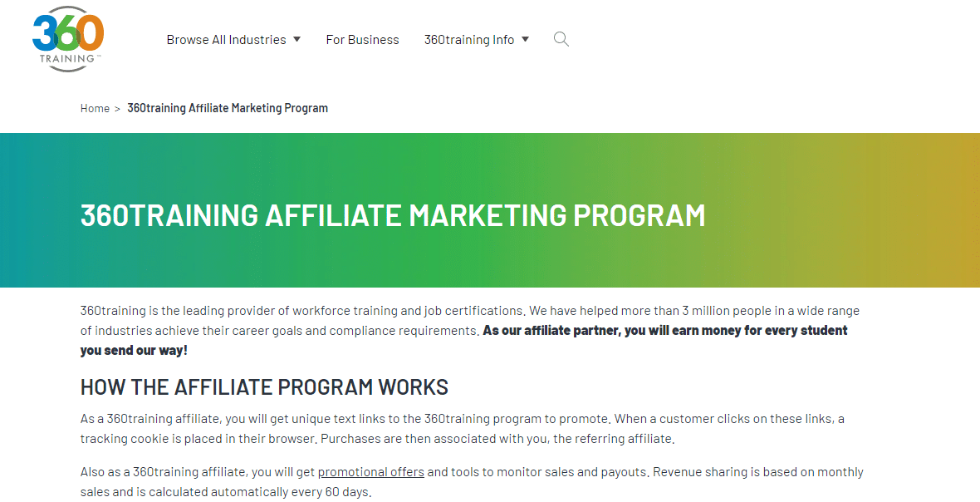This screenshot has height=502, width=980.
Task: Click the current page breadcrumb, 360training Affiliate Marketing Program
Action: click(x=228, y=108)
